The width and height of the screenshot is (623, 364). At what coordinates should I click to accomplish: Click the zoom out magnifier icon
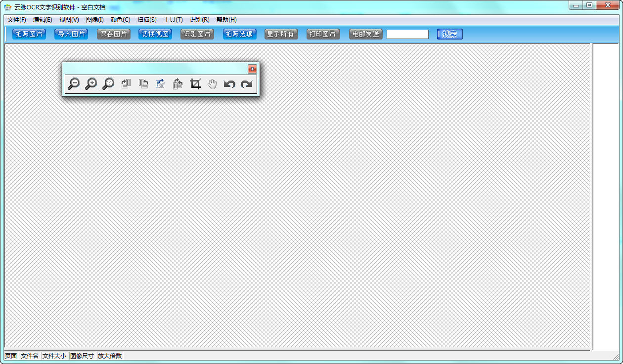point(74,84)
